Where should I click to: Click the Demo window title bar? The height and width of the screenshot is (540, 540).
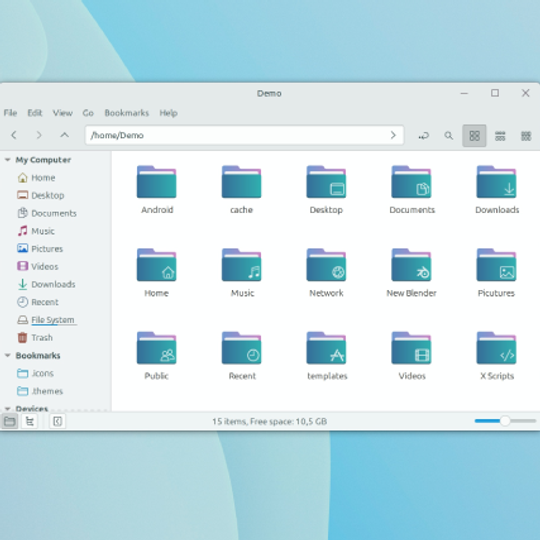[269, 93]
